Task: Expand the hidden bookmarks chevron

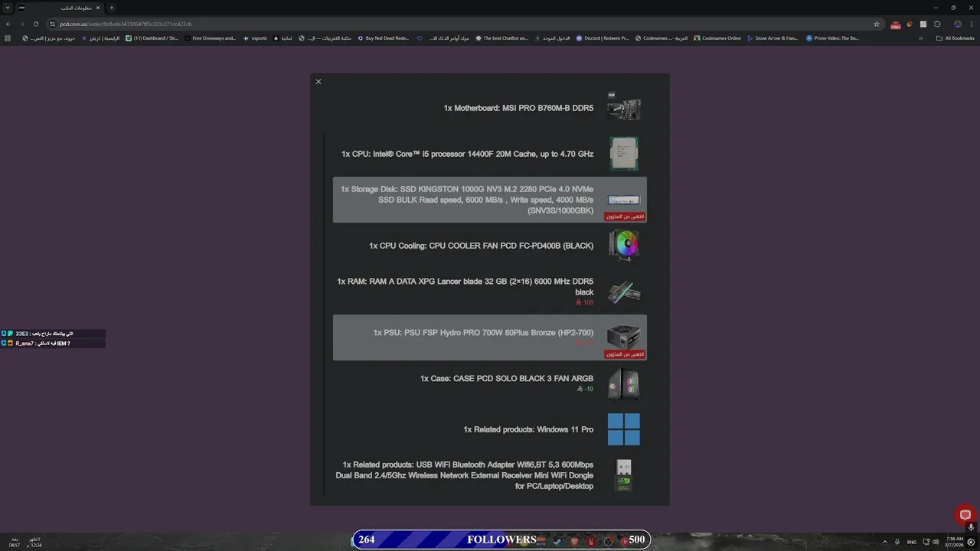Action: coord(921,38)
